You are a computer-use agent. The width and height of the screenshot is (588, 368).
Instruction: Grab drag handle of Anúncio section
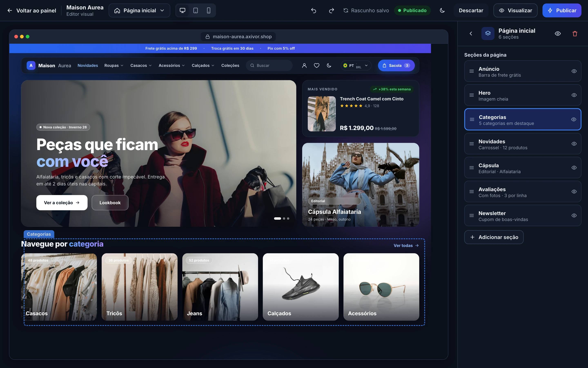[x=472, y=71]
